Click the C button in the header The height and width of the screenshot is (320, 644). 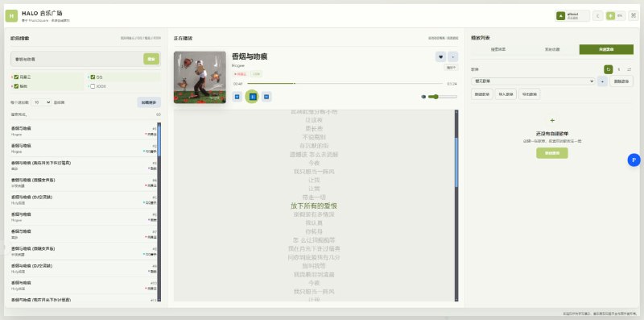tap(597, 15)
